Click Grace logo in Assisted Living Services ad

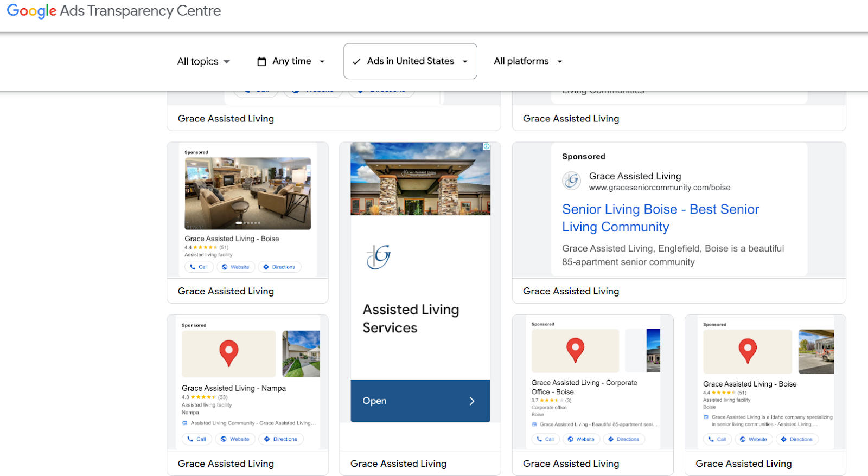[x=379, y=256]
